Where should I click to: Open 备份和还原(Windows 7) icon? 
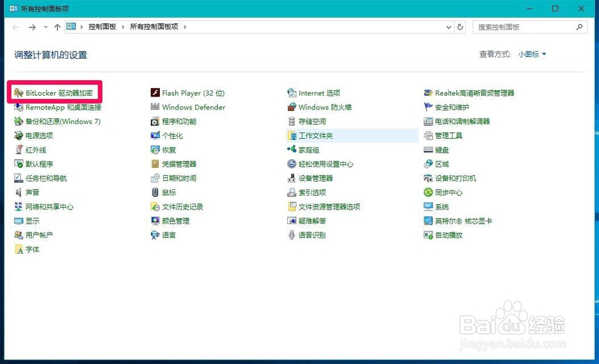click(x=19, y=122)
